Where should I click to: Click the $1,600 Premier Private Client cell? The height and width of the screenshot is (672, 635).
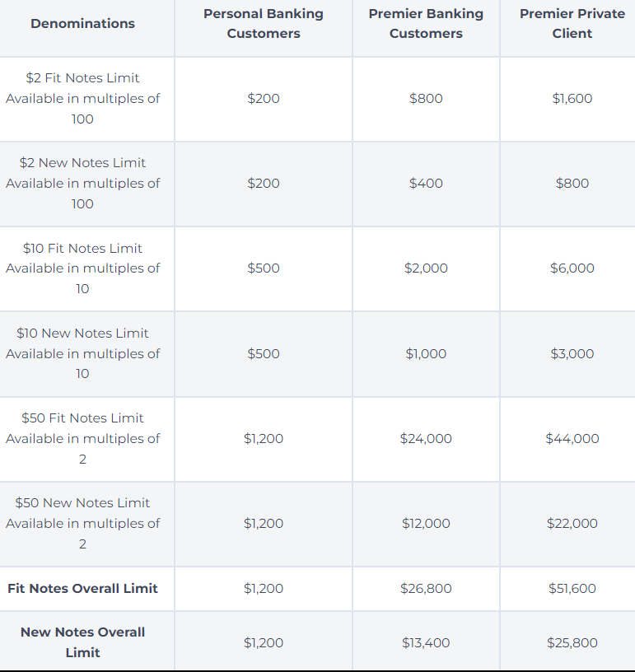point(572,99)
